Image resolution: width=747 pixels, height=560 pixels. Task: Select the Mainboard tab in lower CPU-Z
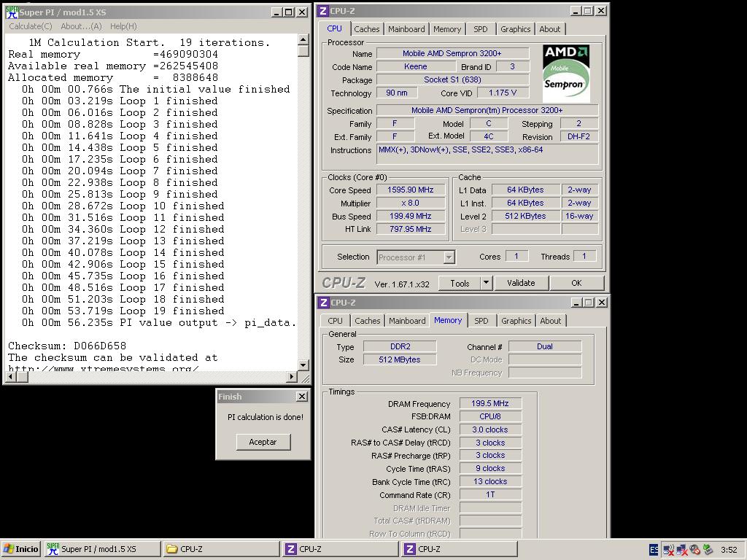[x=407, y=321]
